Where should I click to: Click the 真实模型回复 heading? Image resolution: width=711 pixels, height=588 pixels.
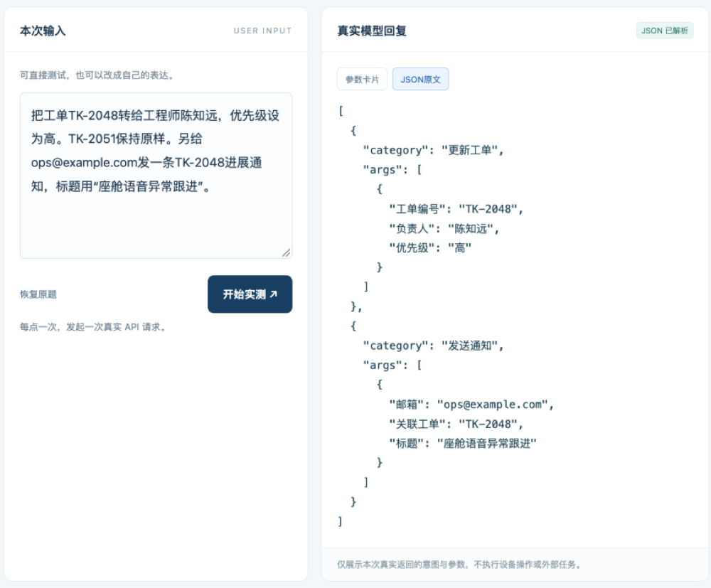click(372, 31)
